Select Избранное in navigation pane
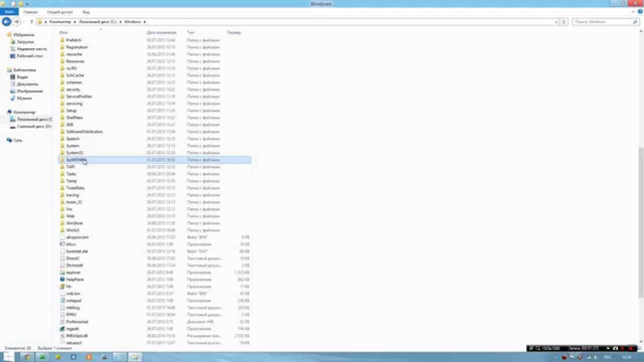This screenshot has width=644, height=362. [24, 35]
